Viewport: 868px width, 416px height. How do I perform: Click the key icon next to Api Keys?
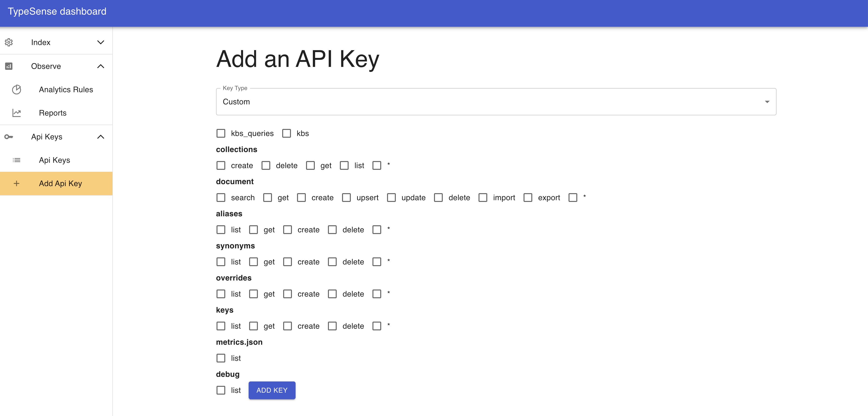pyautogui.click(x=9, y=136)
